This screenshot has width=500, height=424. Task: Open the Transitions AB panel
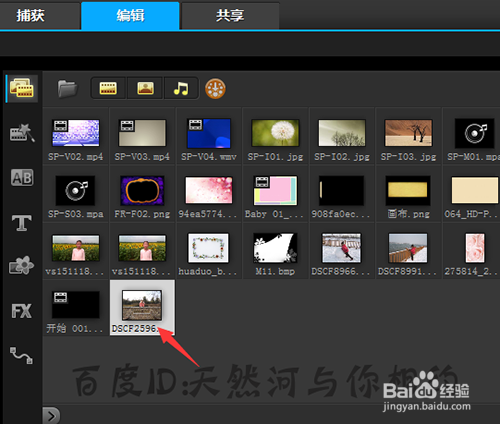coord(22,177)
